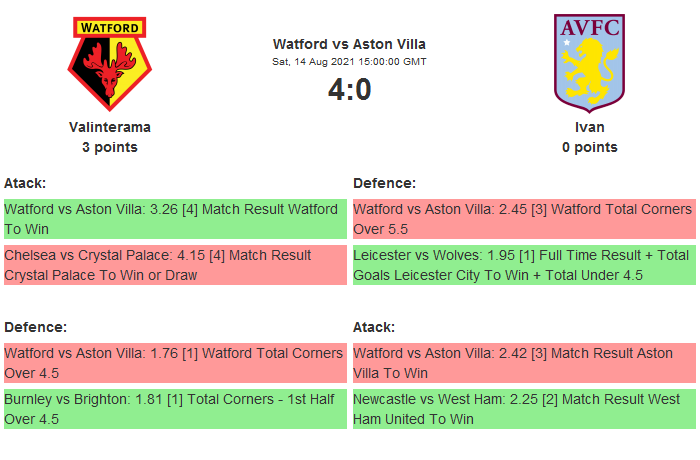
Task: Click the lower left Defence heading
Action: click(x=35, y=327)
